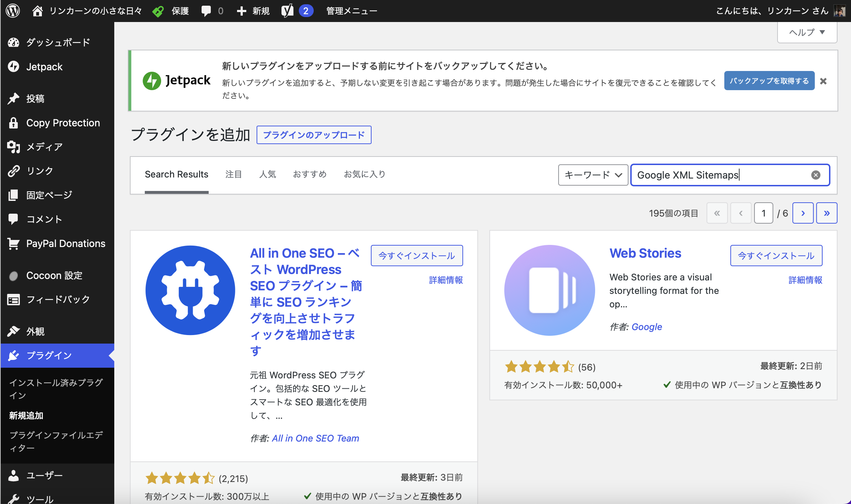Open ユーザー users menu
Viewport: 851px width, 504px height.
click(x=57, y=475)
